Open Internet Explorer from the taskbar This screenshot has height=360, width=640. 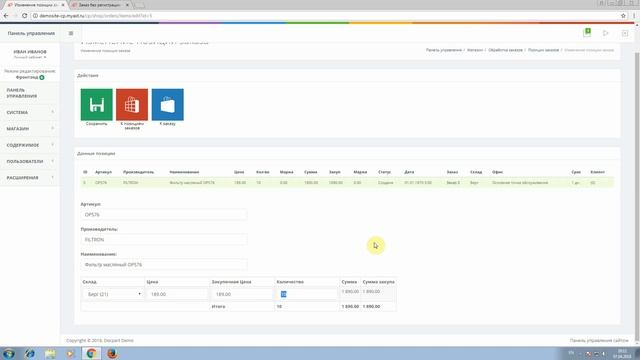tap(29, 353)
